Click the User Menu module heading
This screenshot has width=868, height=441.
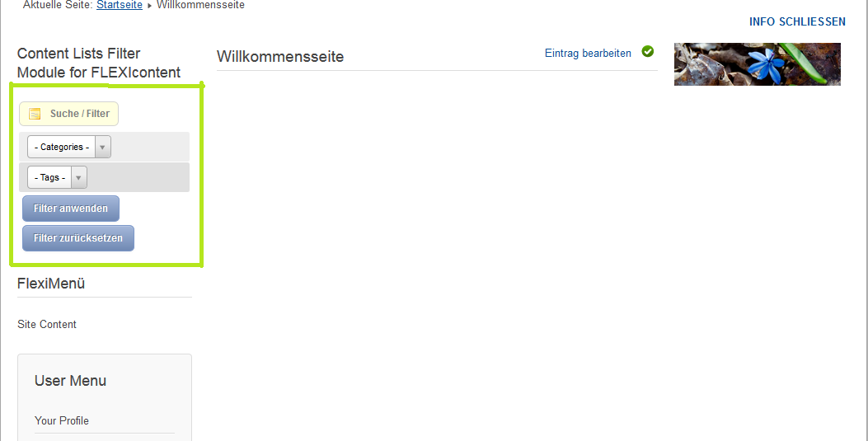coord(70,381)
